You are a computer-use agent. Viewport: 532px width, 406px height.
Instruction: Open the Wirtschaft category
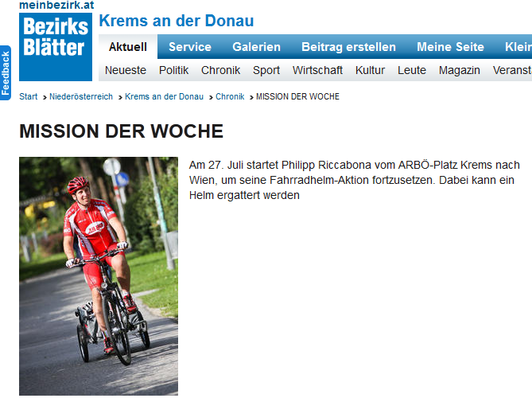point(317,70)
